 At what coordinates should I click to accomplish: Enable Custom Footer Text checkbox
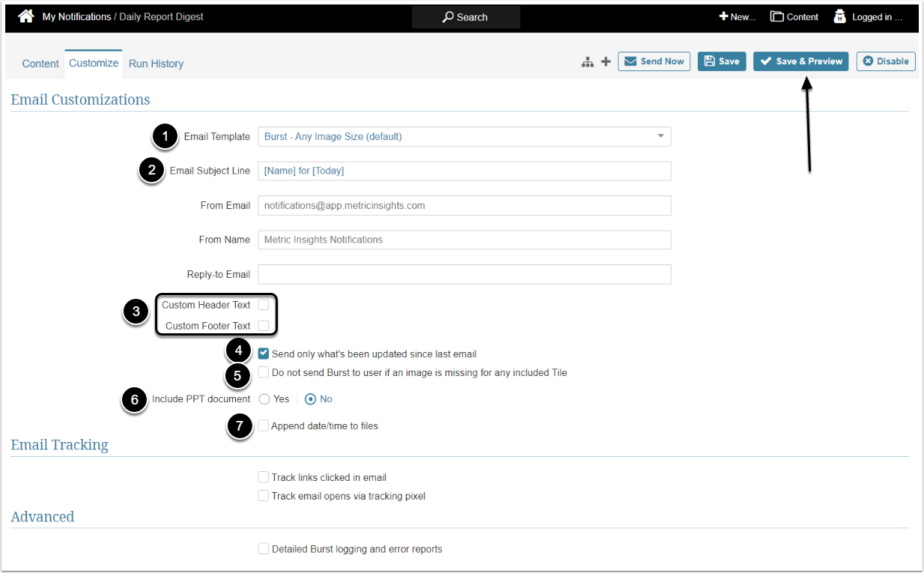pos(264,326)
